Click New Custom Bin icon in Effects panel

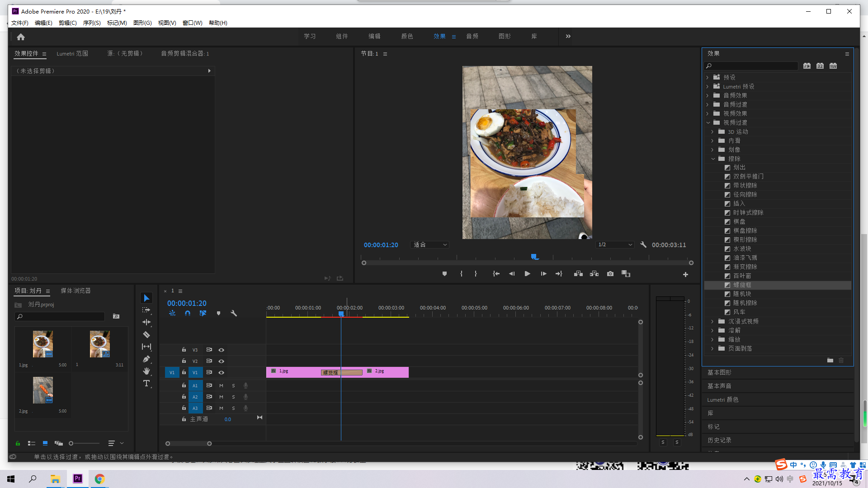point(830,361)
